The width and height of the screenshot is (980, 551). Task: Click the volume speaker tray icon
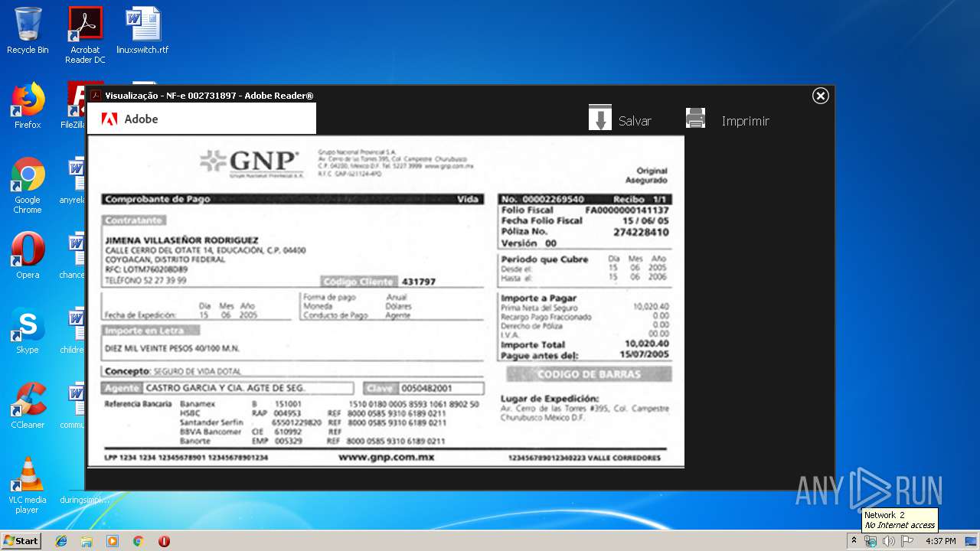[889, 541]
